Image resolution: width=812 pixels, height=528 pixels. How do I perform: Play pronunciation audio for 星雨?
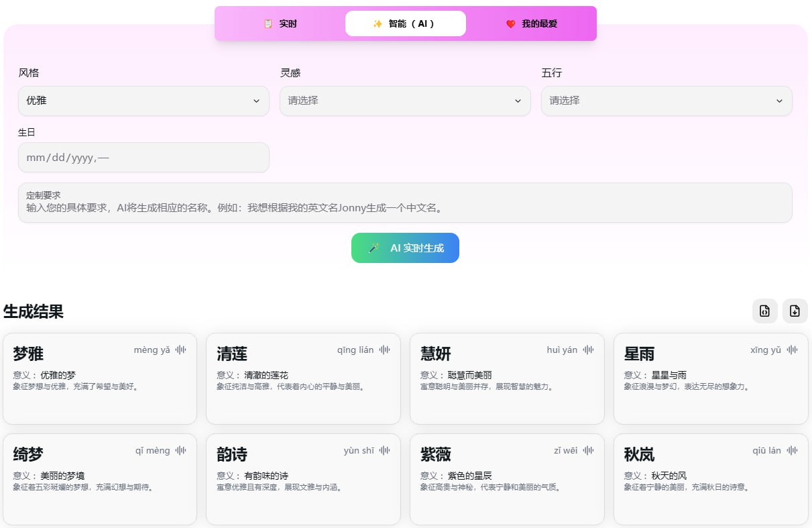[793, 350]
